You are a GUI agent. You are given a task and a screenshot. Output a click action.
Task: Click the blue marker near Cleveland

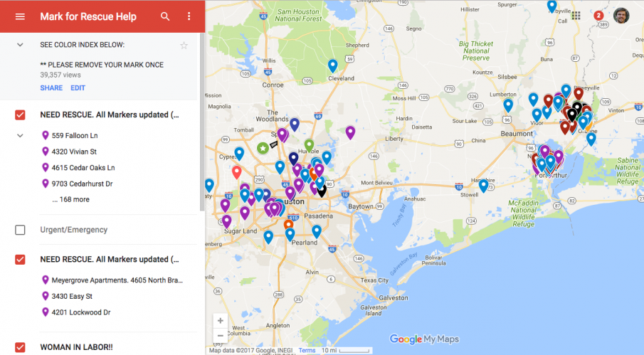coord(333,65)
